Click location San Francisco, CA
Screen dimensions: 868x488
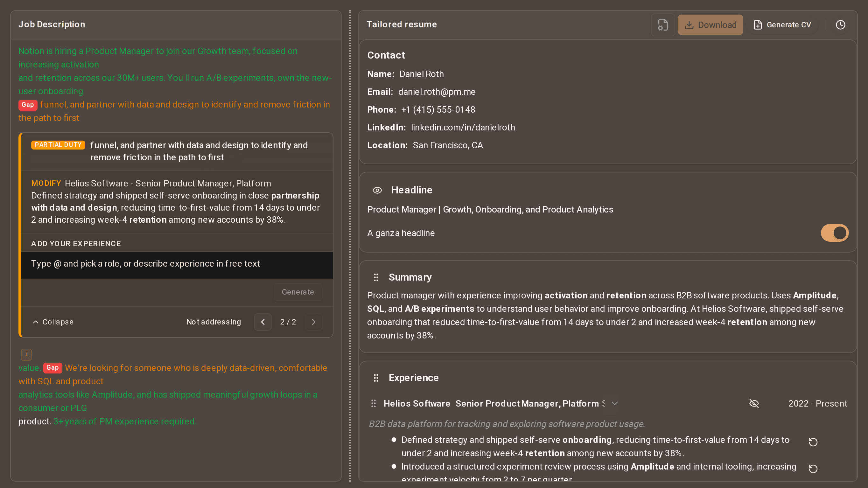448,145
